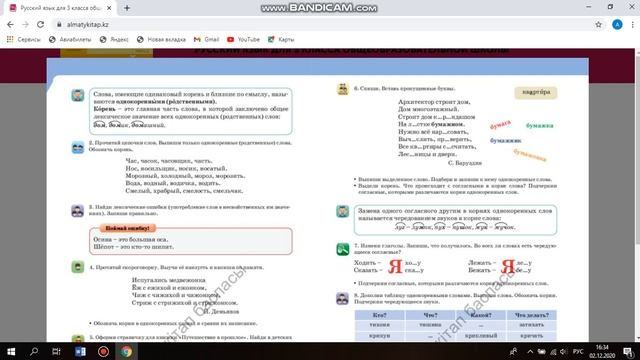Click the exercise 3 icon
Image resolution: width=640 pixels, height=360 pixels.
78,211
